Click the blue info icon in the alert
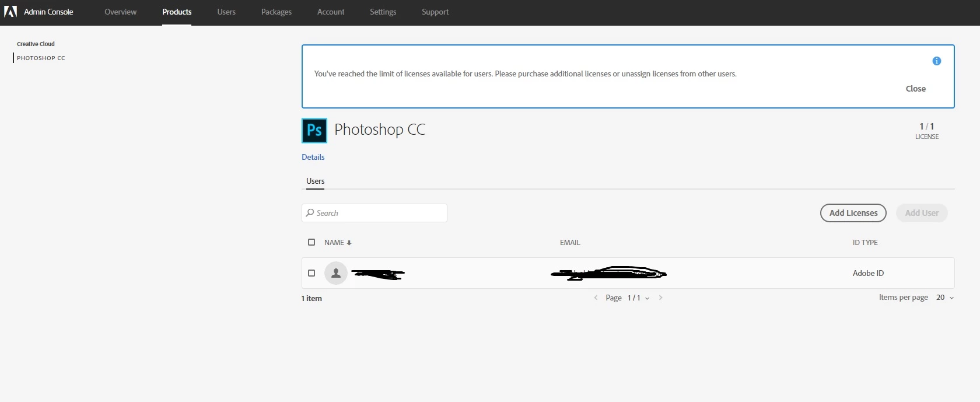The image size is (980, 402). coord(937,61)
